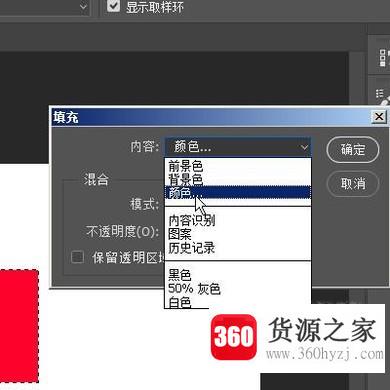
Task: Close the 填充 dialog with X
Action: tap(379, 117)
